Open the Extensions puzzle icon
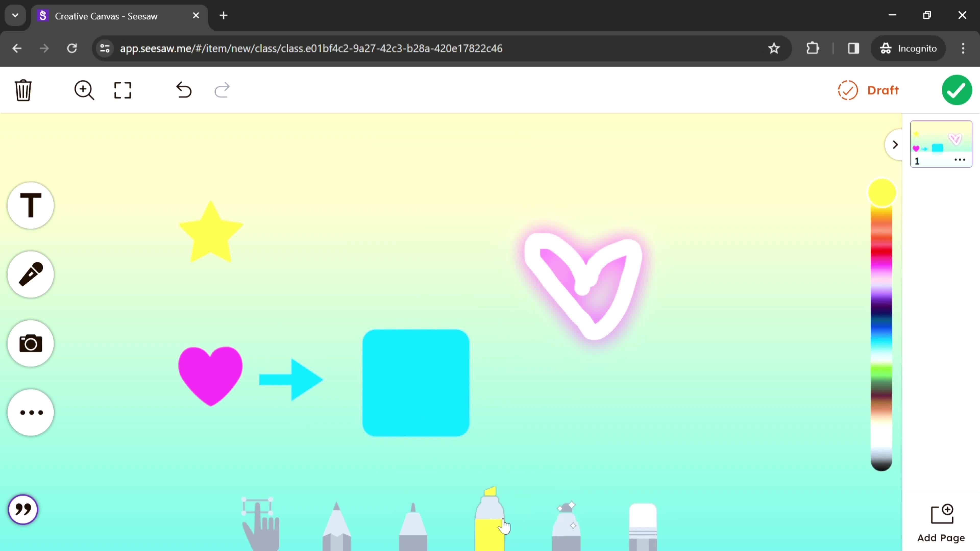This screenshot has width=980, height=551. click(x=813, y=48)
